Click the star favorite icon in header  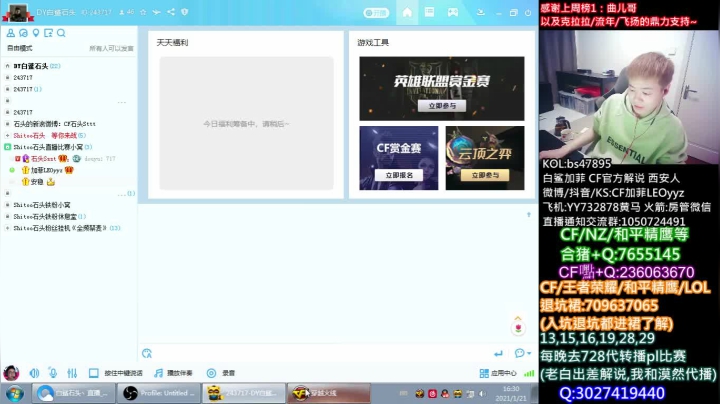(143, 12)
